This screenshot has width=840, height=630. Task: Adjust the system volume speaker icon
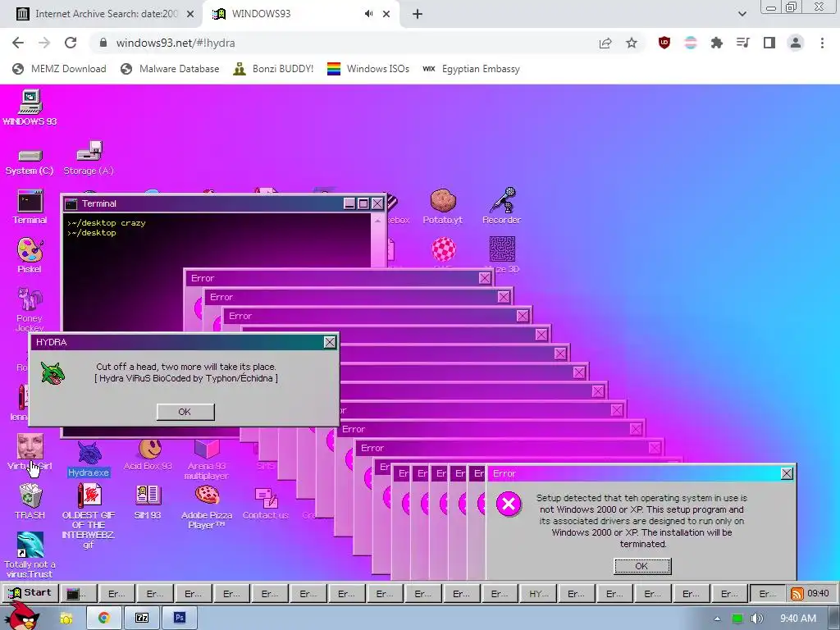(x=756, y=619)
